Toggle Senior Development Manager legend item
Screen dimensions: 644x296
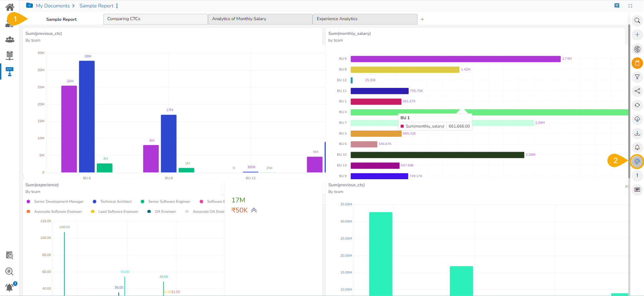pyautogui.click(x=55, y=202)
